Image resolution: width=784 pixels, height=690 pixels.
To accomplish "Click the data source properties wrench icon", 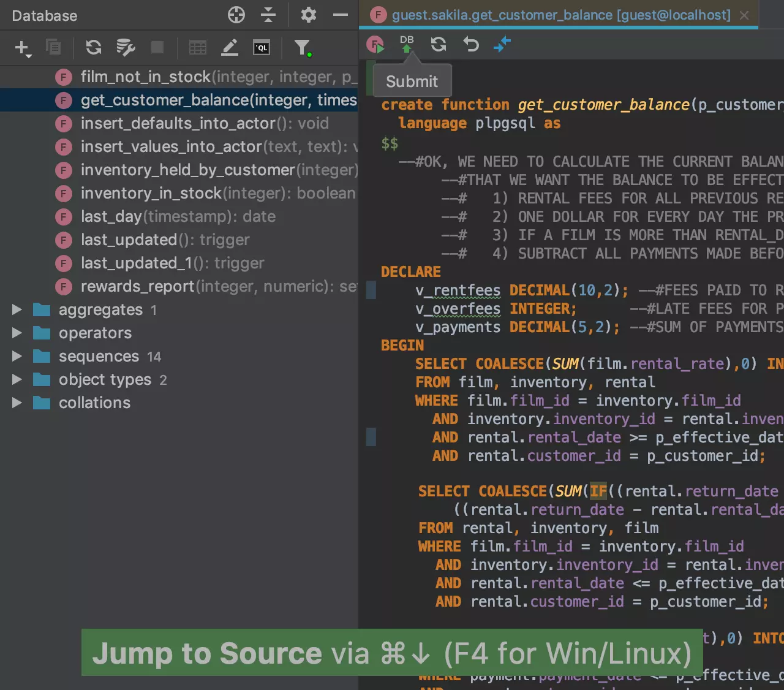I will [x=126, y=48].
